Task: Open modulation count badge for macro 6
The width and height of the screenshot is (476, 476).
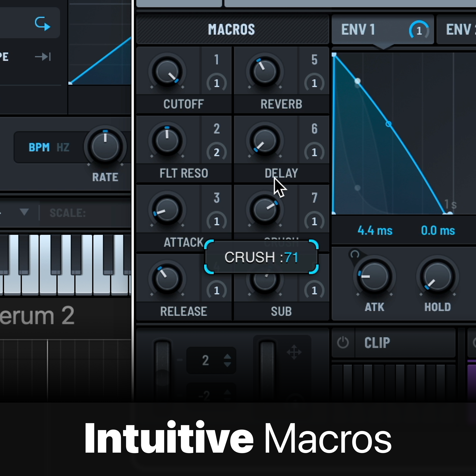Action: 314,152
